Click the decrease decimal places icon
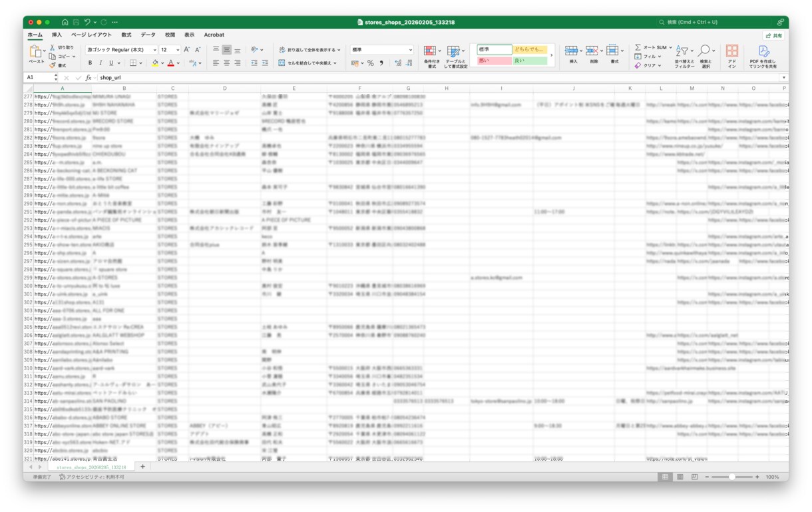The height and width of the screenshot is (512, 812). pyautogui.click(x=409, y=63)
